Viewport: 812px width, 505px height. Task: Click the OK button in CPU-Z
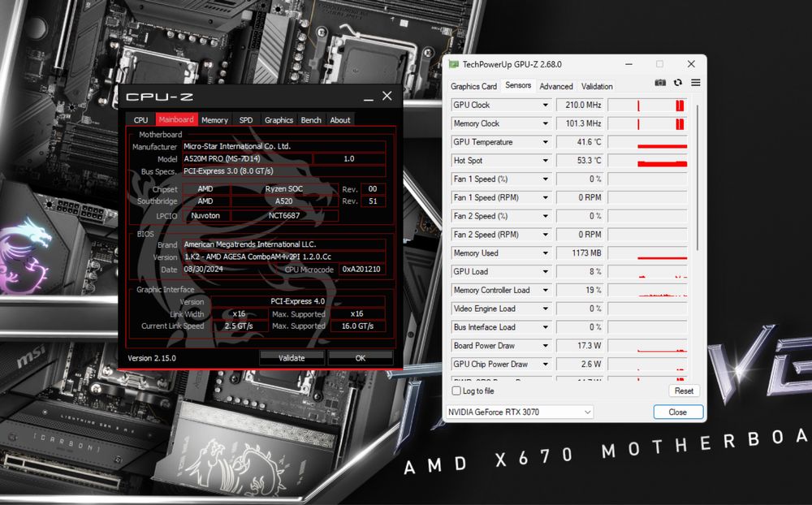(361, 358)
